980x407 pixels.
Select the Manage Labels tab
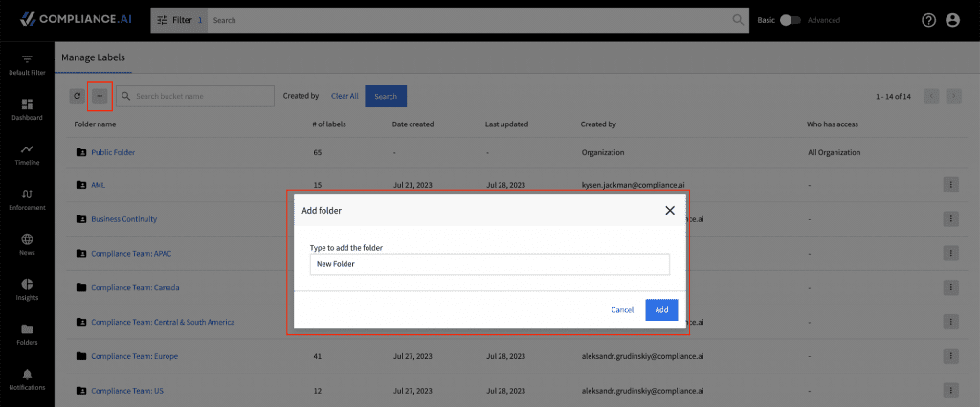tap(93, 57)
